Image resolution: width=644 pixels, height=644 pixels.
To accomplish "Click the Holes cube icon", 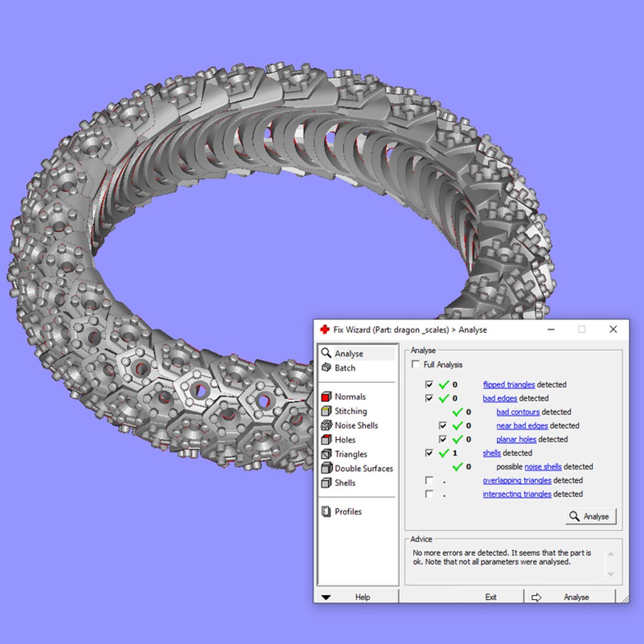I will [326, 439].
